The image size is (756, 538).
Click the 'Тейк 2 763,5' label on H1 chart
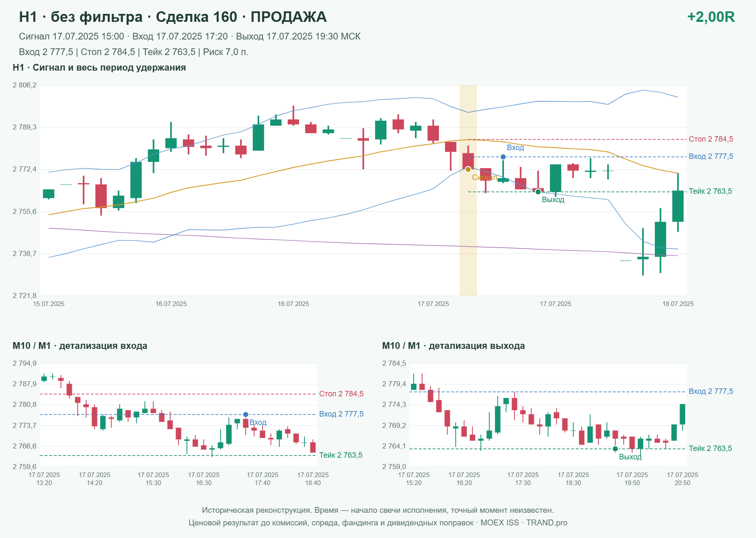(x=710, y=191)
